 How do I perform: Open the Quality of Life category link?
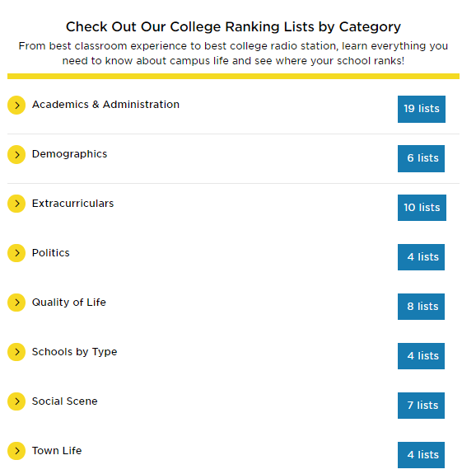tap(69, 303)
